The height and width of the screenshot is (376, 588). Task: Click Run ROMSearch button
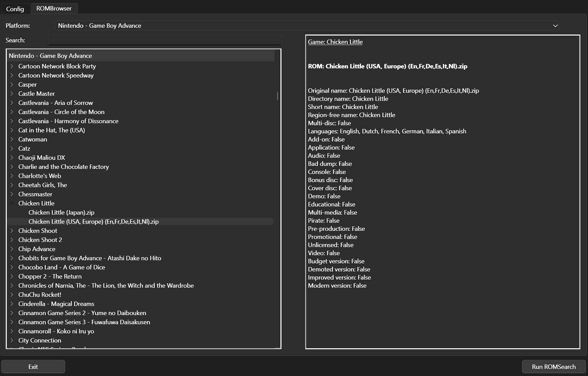pos(554,367)
